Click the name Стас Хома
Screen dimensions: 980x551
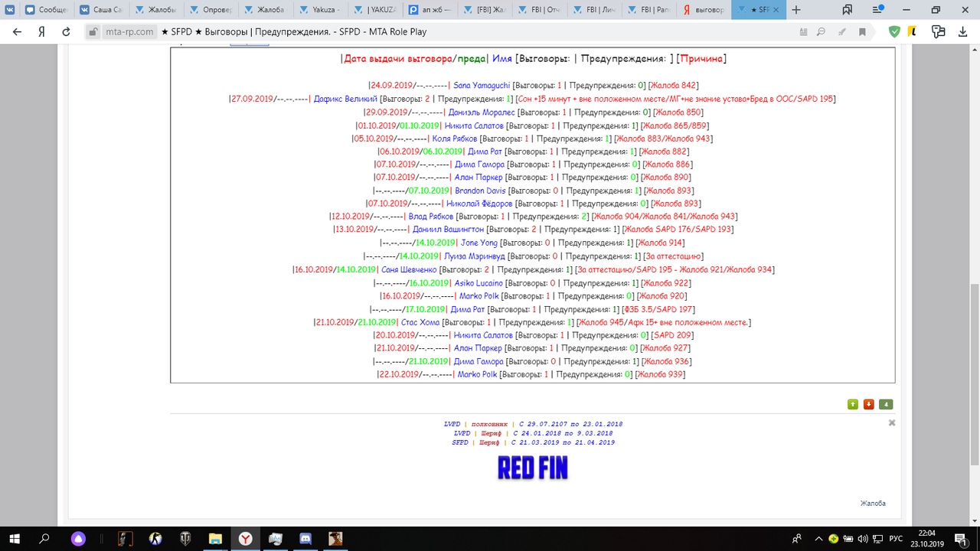point(420,322)
